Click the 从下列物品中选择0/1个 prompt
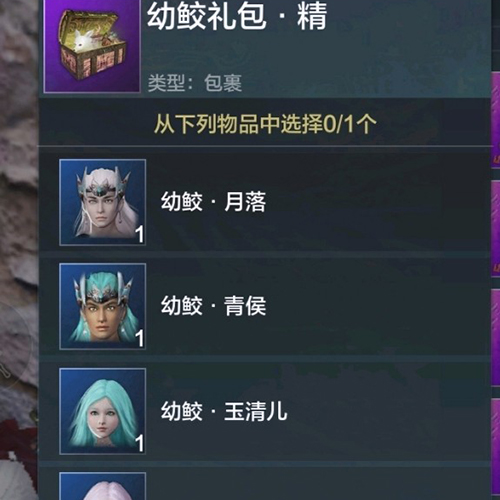Viewport: 500px width, 500px height. coord(266,124)
